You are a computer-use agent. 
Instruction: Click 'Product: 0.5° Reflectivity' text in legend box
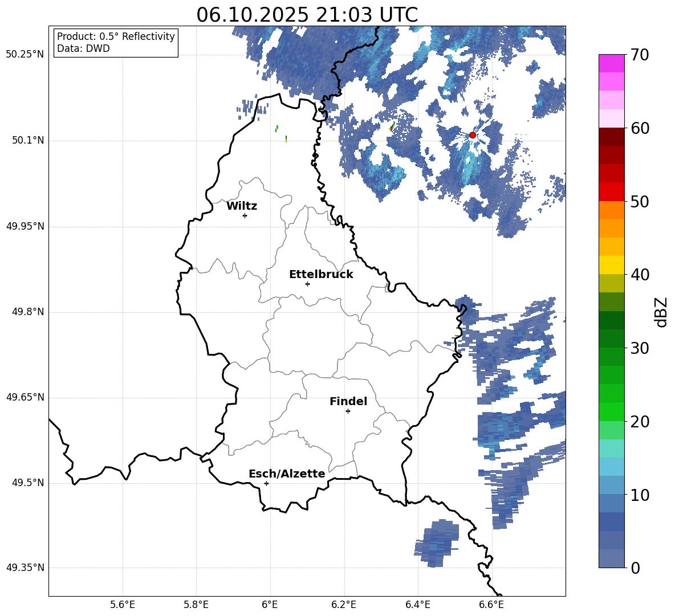[116, 36]
